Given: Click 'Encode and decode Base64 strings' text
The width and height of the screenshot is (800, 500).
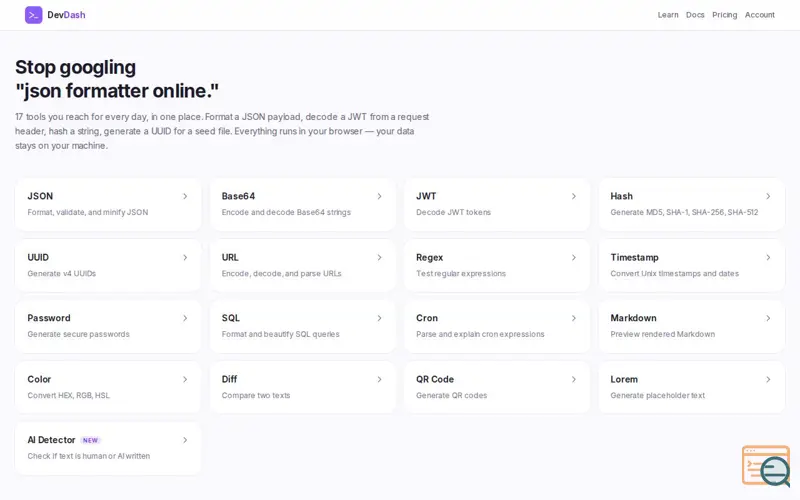Looking at the screenshot, I should coord(286,212).
